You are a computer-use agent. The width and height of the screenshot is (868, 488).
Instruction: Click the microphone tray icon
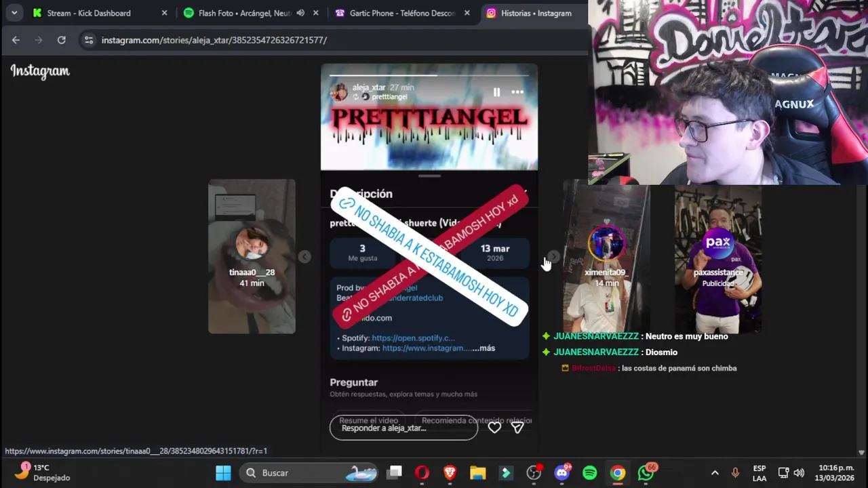click(x=735, y=472)
